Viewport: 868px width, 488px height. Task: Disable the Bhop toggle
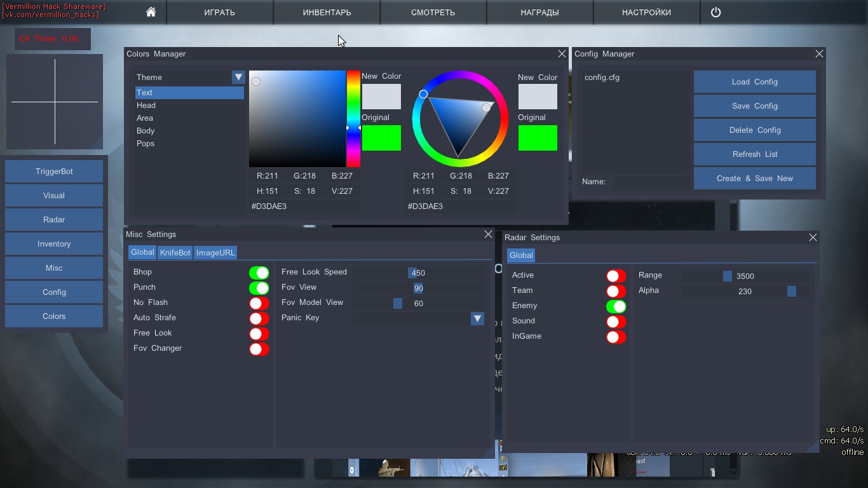(259, 273)
